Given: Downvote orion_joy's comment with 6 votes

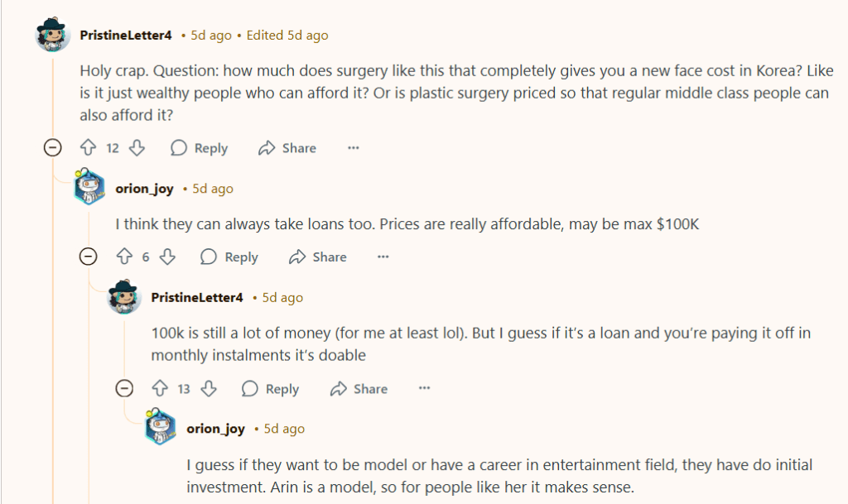Looking at the screenshot, I should [167, 257].
